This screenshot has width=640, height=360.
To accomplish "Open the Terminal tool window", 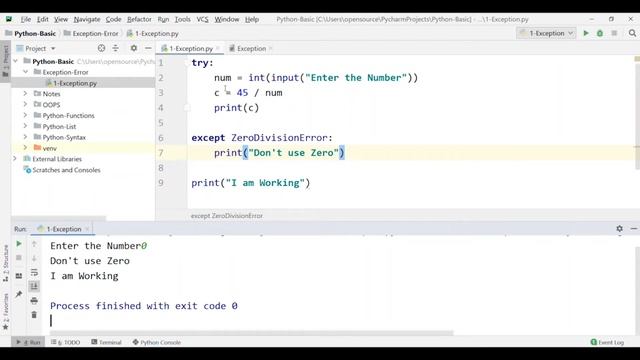I will 107,342.
